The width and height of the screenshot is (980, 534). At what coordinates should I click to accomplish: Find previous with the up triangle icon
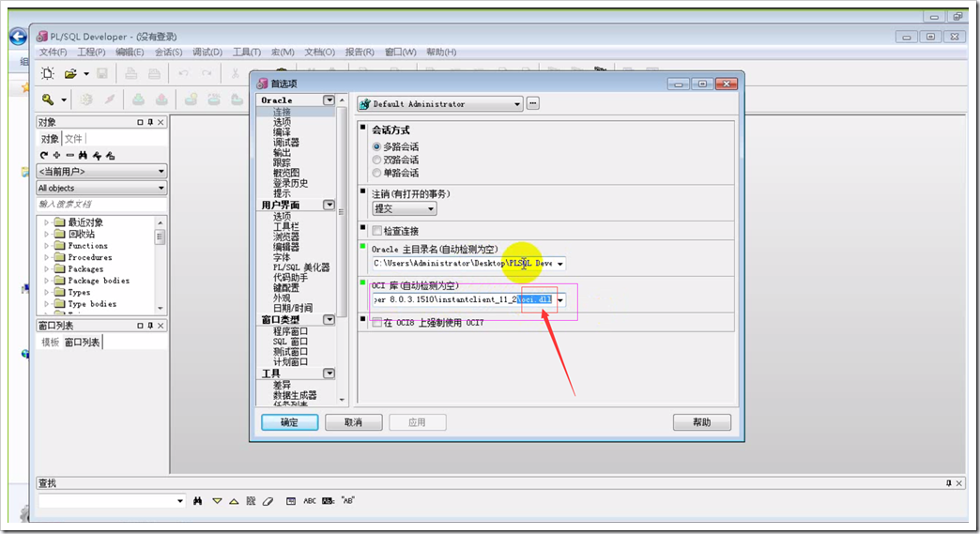(234, 501)
